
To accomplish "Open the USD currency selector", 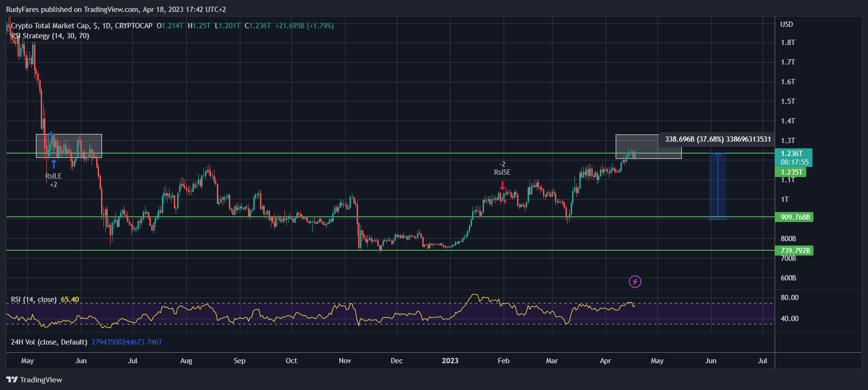I will [786, 24].
